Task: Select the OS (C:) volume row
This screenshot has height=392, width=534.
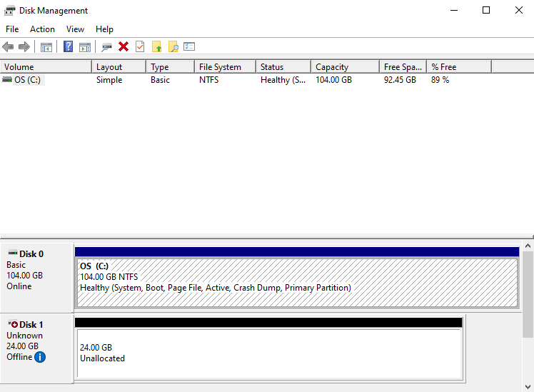Action: tap(27, 80)
